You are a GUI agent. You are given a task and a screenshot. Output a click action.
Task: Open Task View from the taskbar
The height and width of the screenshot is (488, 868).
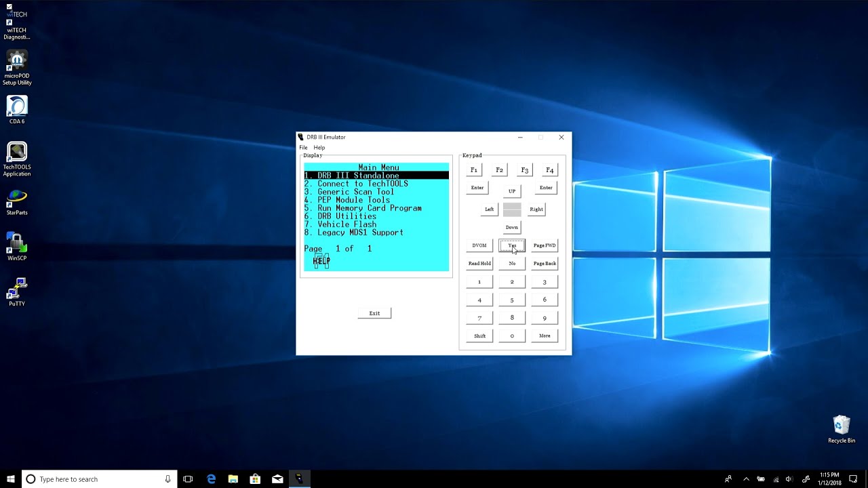coord(188,479)
